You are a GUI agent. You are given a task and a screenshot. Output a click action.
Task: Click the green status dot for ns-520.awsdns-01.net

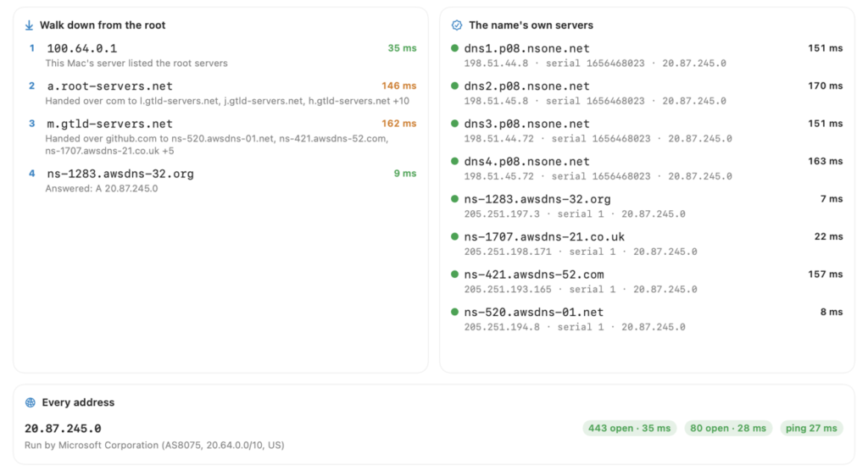[454, 312]
